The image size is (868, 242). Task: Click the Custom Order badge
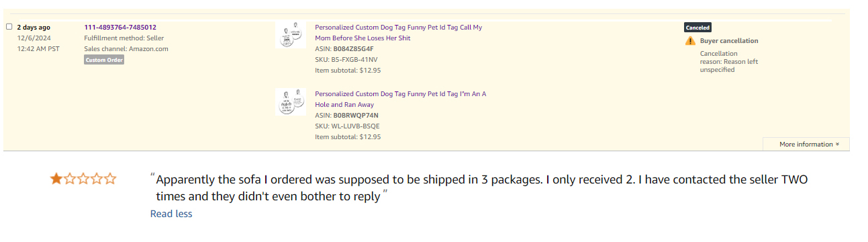[104, 60]
